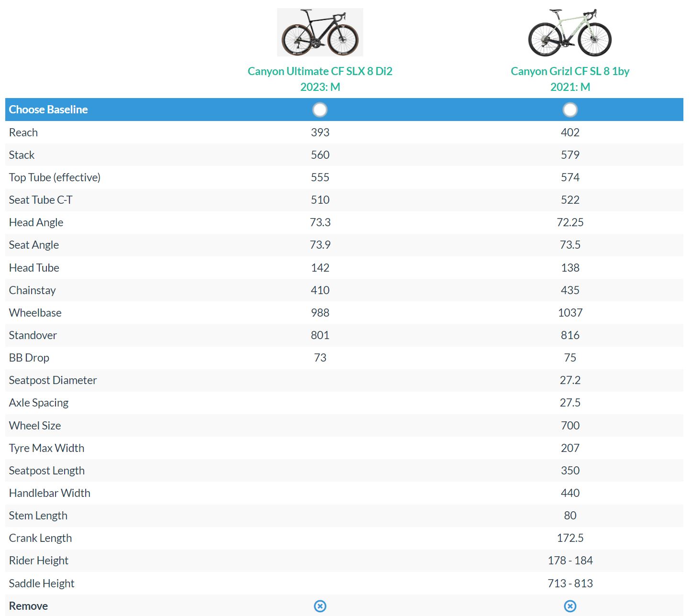692x616 pixels.
Task: Remove the Canyon Grizl CF SL 8 1by column
Action: point(569,606)
